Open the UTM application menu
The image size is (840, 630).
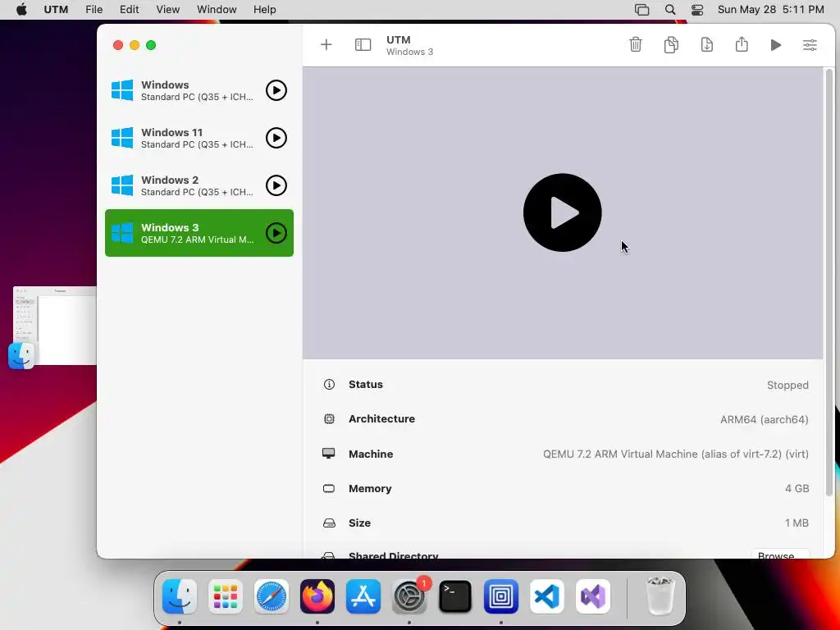point(56,10)
